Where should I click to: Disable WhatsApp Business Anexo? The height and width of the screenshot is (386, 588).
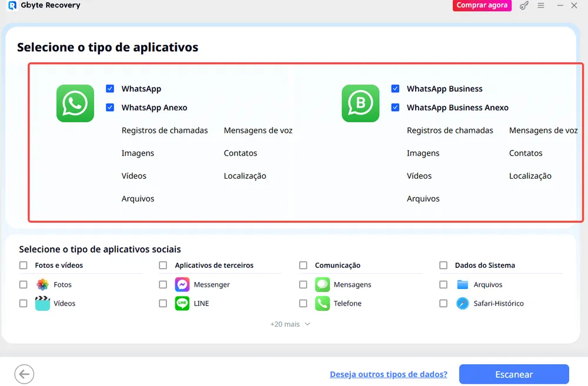pos(395,108)
